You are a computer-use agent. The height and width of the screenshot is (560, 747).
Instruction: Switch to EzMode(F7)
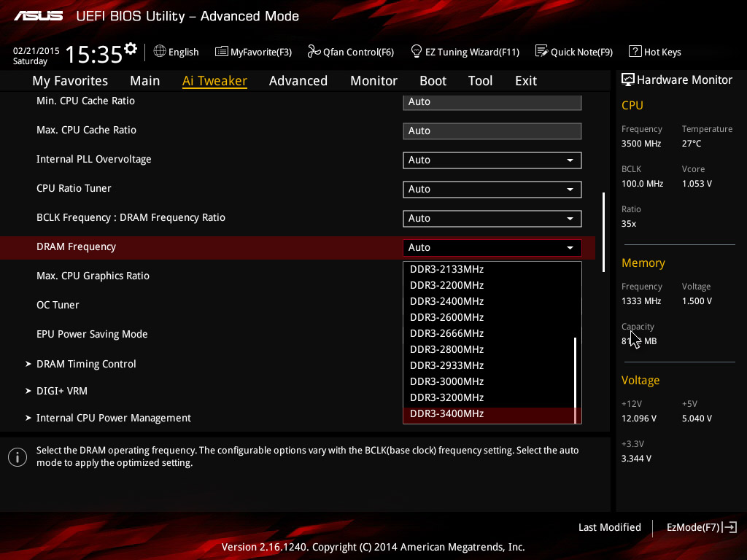[x=702, y=527]
